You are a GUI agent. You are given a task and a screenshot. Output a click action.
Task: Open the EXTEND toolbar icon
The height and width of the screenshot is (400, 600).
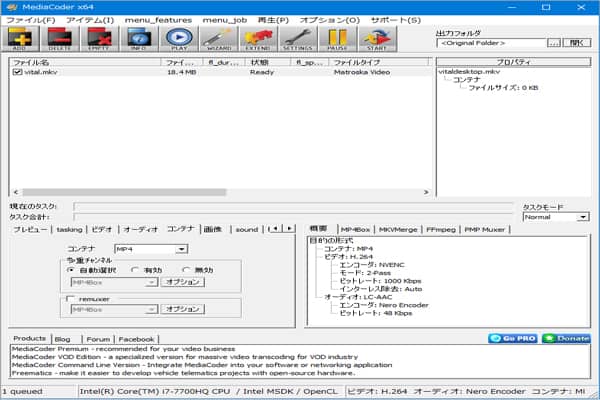click(258, 39)
